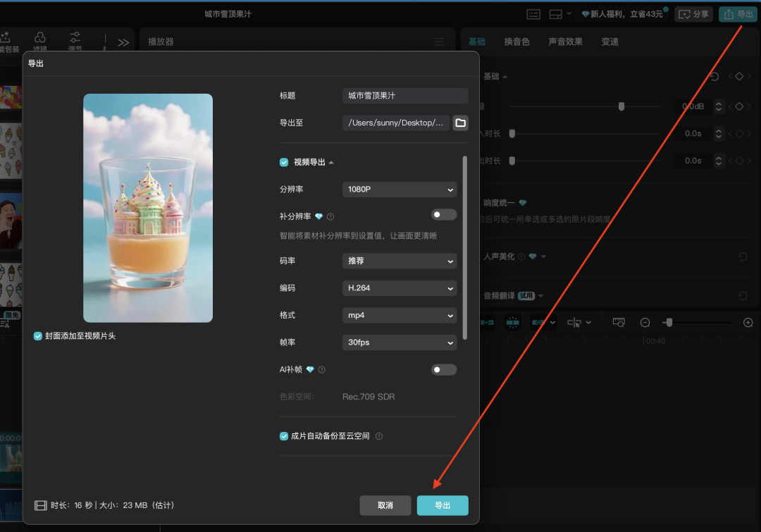Switch to the 声音效果 tab
This screenshot has width=761, height=532.
(x=564, y=42)
